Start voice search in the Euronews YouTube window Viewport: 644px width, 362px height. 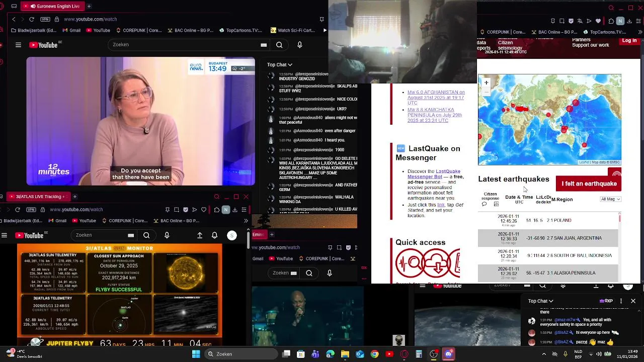coord(300,45)
